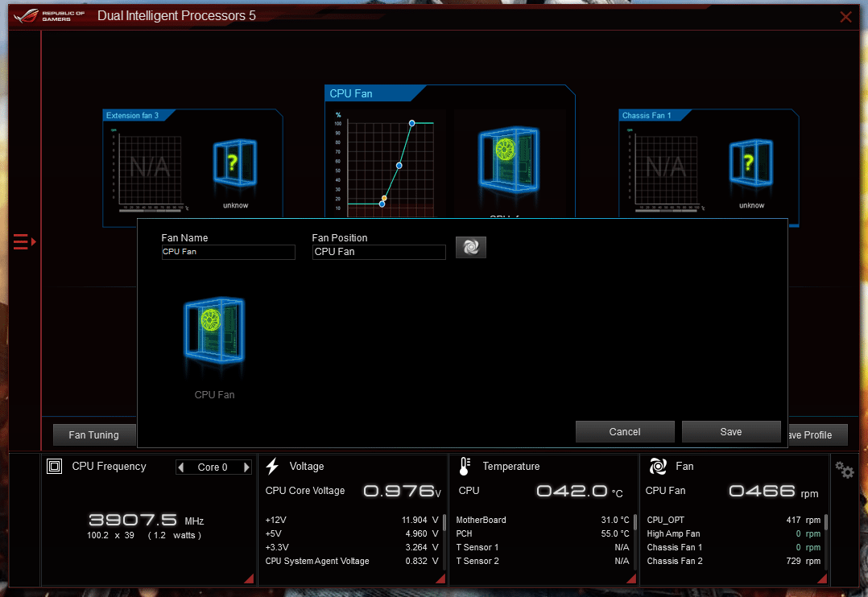Image resolution: width=868 pixels, height=597 pixels.
Task: Edit the Fan Name input field
Action: (x=228, y=252)
